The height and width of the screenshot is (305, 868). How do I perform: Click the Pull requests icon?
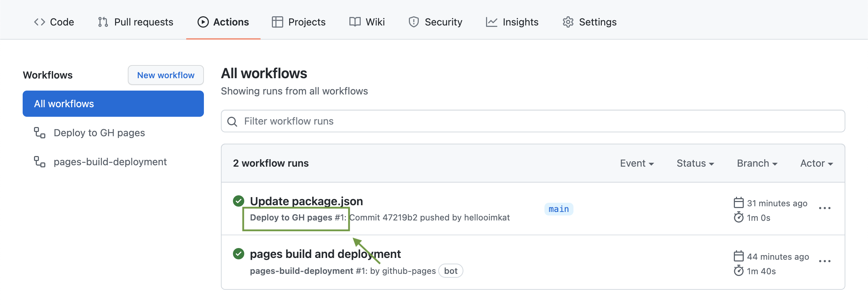click(x=103, y=22)
